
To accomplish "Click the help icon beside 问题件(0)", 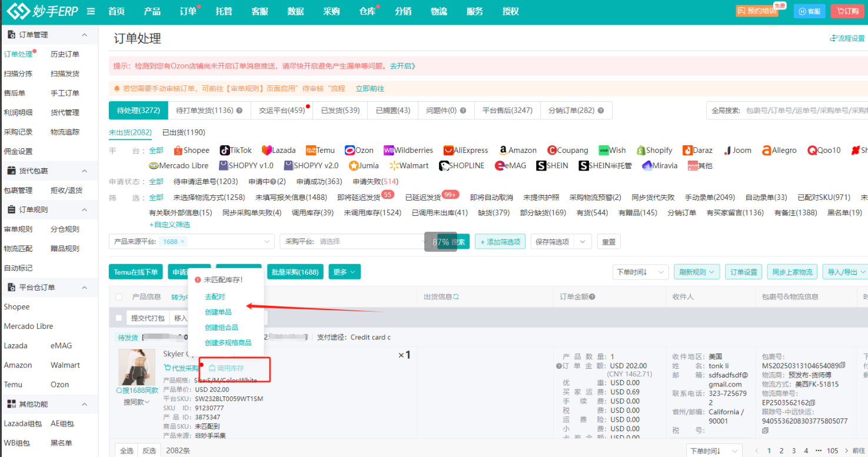I will (x=463, y=111).
